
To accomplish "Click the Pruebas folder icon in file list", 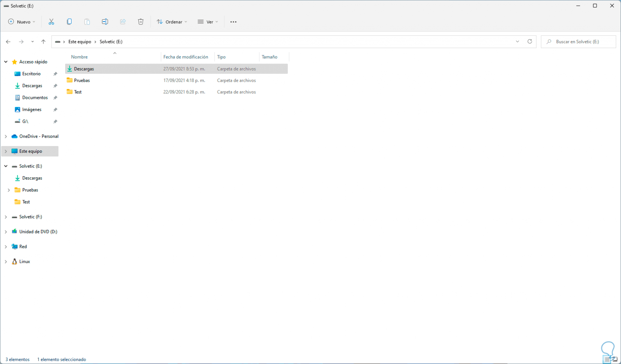I will (70, 80).
